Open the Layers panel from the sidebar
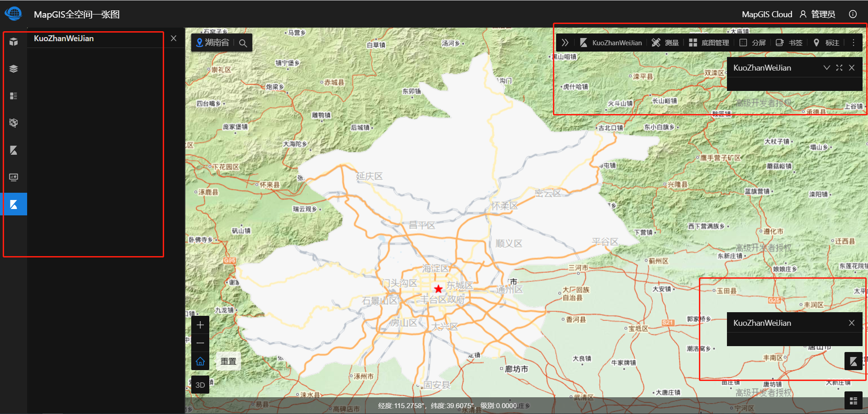The width and height of the screenshot is (868, 414). [14, 68]
